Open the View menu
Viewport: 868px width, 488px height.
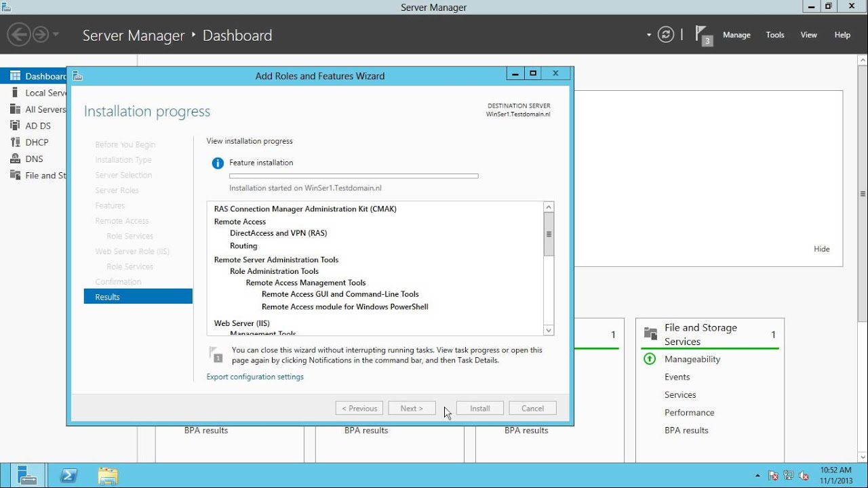[x=809, y=35]
